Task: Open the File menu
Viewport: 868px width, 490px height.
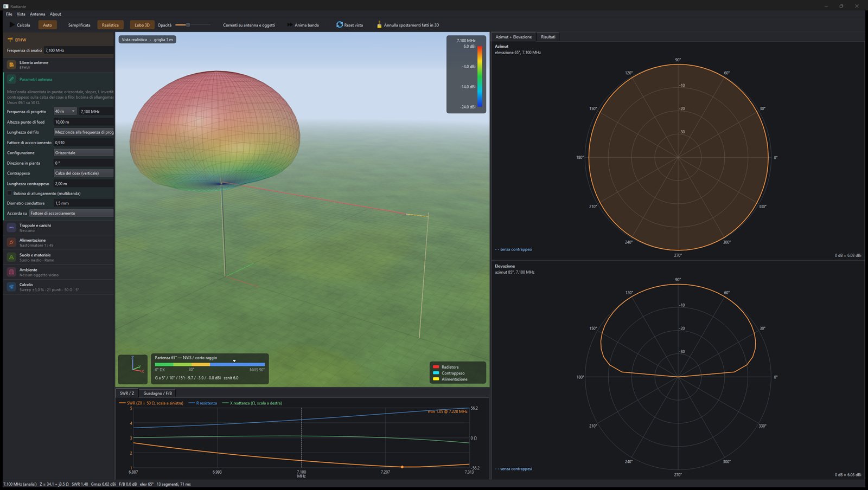Action: click(x=9, y=14)
